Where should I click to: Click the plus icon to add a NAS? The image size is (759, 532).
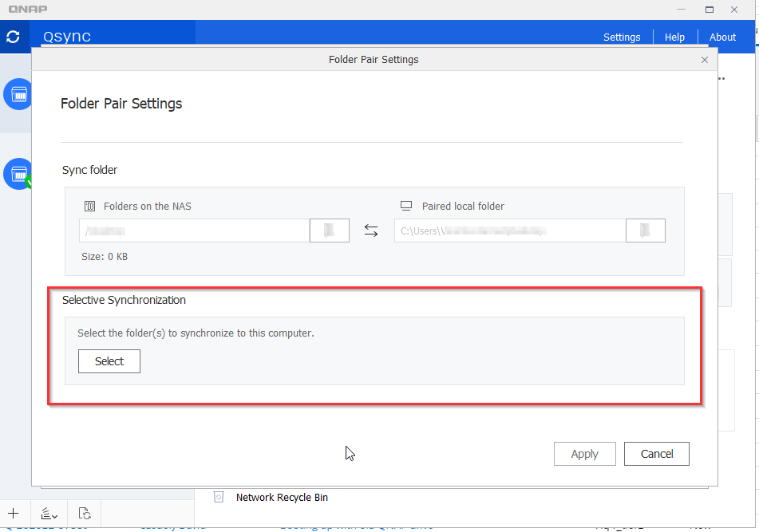14,513
